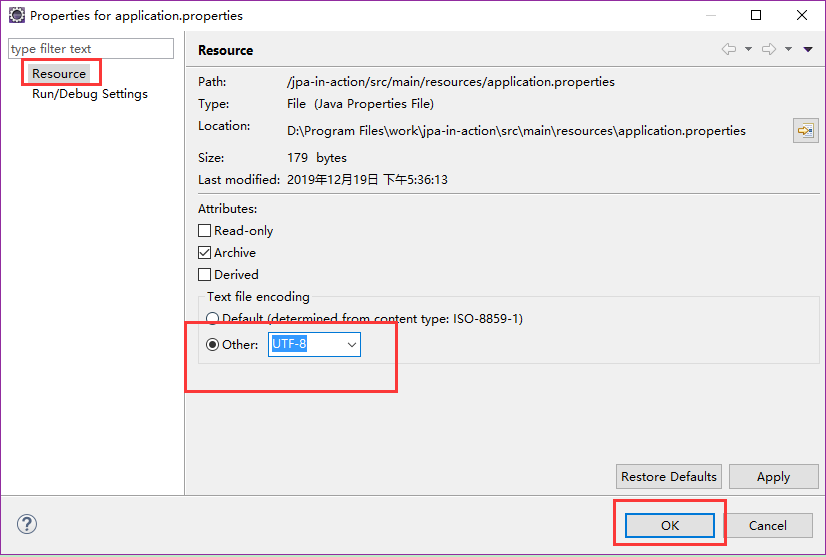826x557 pixels.
Task: Click the forward navigation arrow icon
Action: point(769,49)
